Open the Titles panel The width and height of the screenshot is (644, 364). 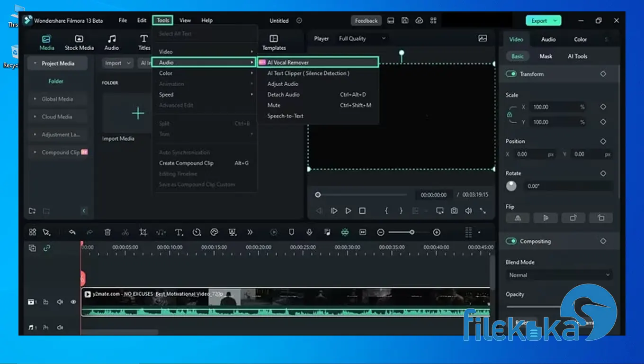tap(144, 42)
